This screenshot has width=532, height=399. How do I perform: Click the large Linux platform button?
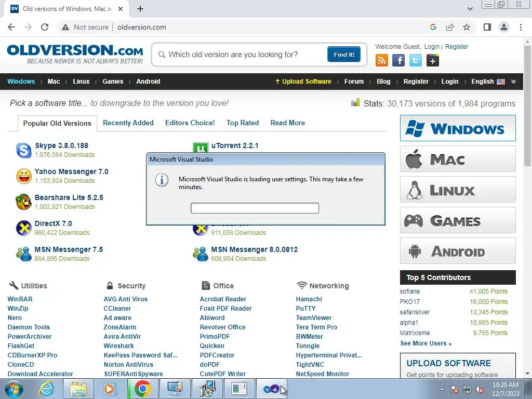(458, 189)
